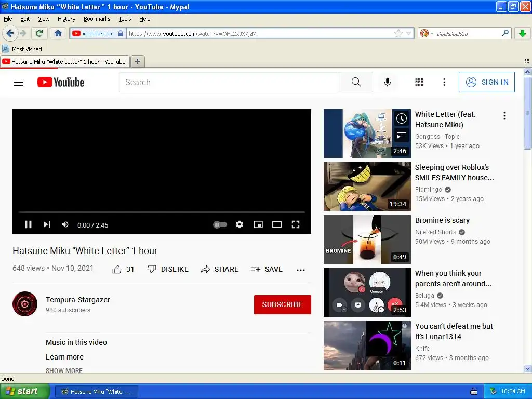Viewport: 532px width, 399px height.
Task: Add White Letter to queue icon
Action: point(402,136)
